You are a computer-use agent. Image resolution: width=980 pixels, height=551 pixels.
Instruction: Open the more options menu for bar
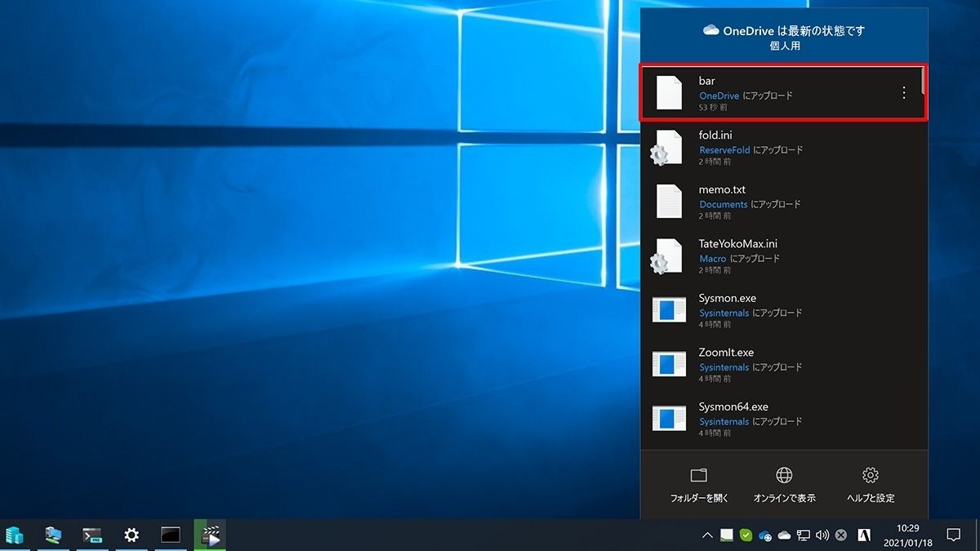pos(903,93)
